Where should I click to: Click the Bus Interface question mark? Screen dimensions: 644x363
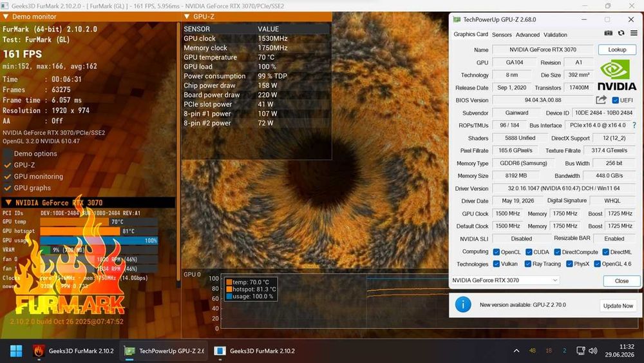pyautogui.click(x=634, y=125)
